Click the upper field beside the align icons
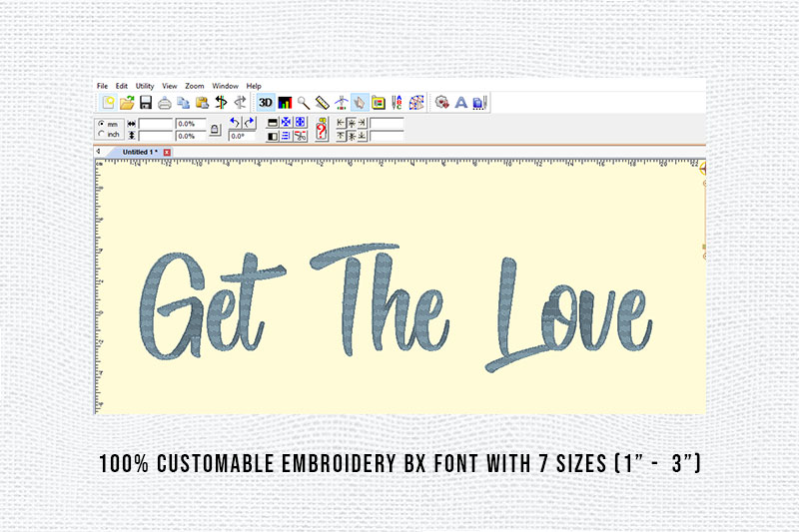The image size is (799, 532). (x=387, y=123)
